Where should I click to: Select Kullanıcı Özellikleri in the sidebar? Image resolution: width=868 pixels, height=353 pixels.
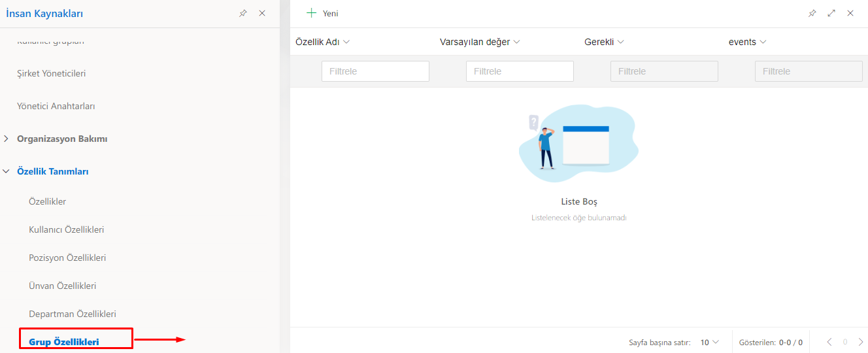click(x=66, y=229)
